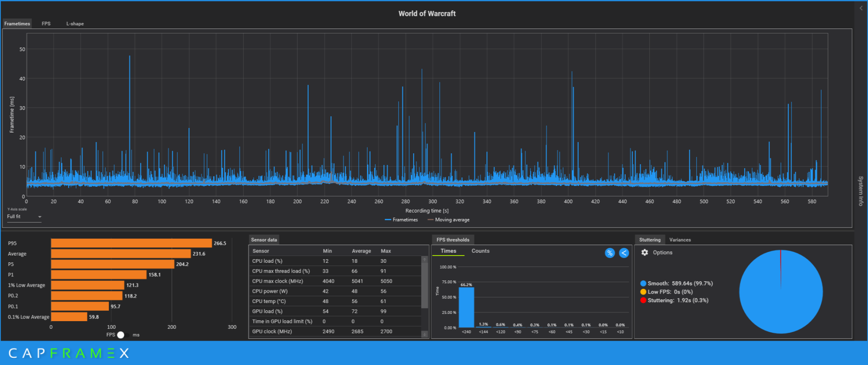Select the Counts view in FPS thresholds

tap(480, 251)
